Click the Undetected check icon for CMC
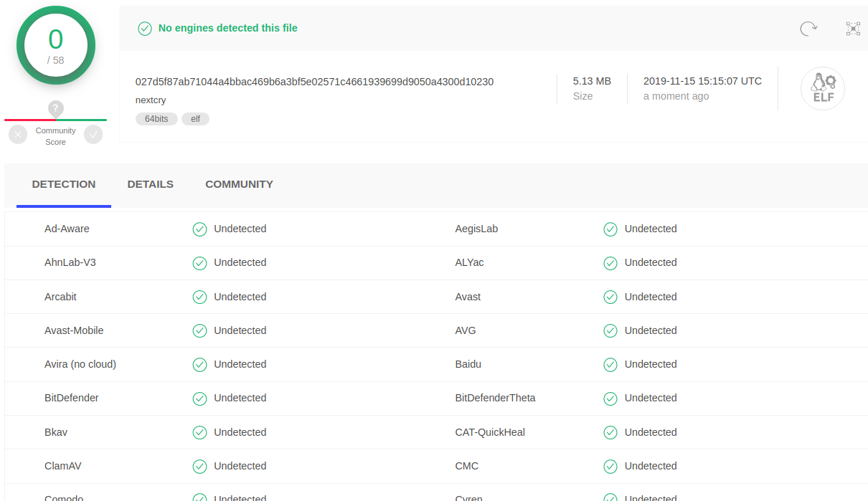 click(610, 467)
